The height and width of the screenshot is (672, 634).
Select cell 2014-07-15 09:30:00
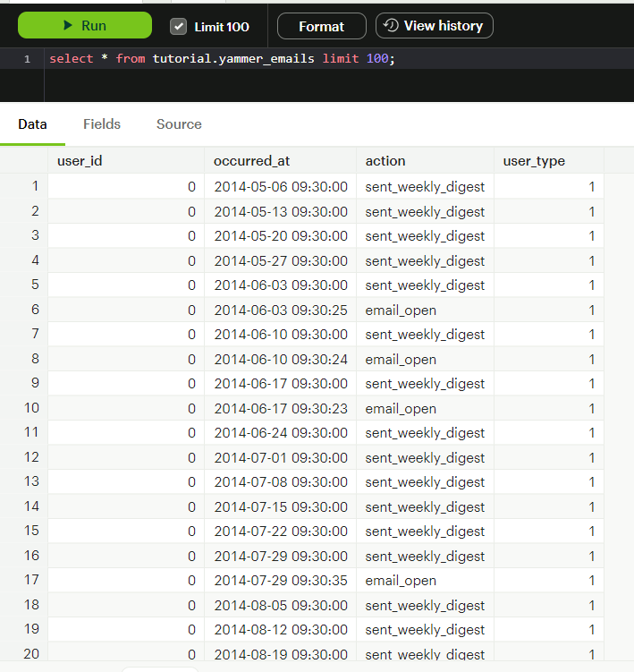[281, 507]
